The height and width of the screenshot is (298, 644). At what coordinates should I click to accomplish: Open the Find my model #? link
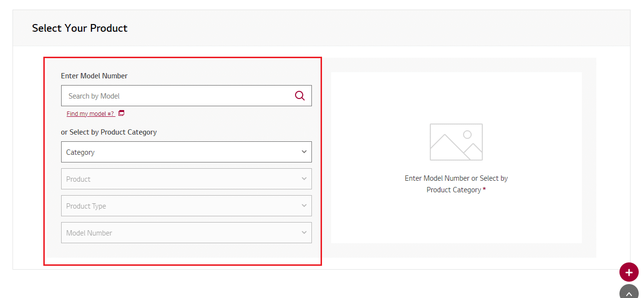tap(90, 114)
